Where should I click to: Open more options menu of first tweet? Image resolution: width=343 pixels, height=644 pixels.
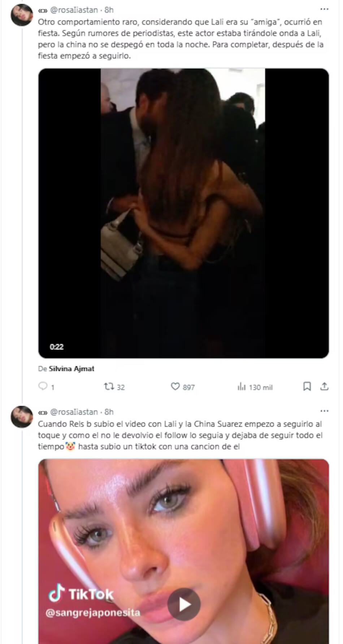[x=324, y=9]
